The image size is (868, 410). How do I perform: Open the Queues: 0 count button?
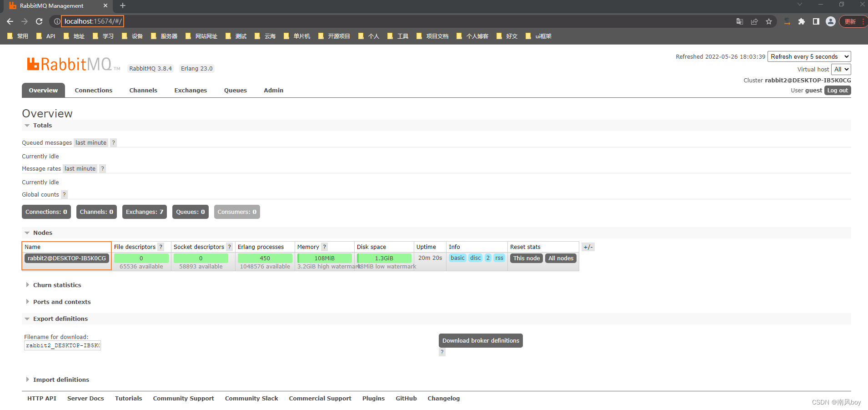191,212
